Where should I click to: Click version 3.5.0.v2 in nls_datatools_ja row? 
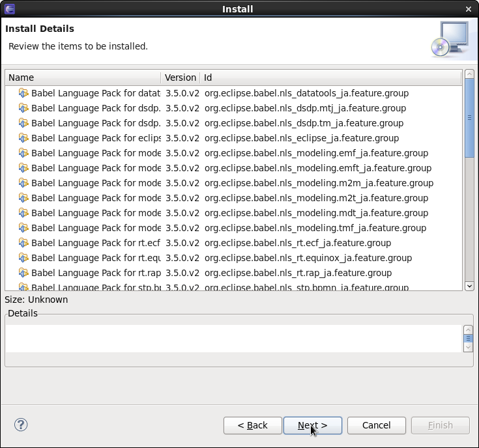(182, 93)
